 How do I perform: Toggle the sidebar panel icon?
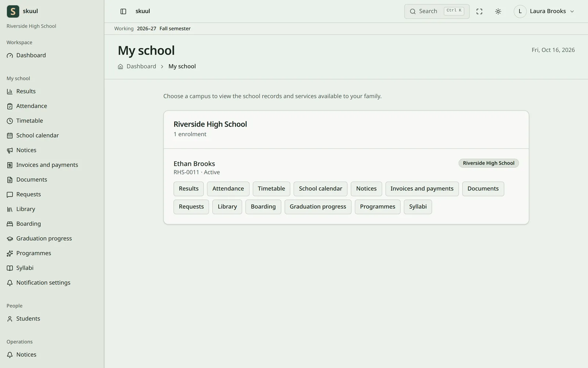coord(123,11)
